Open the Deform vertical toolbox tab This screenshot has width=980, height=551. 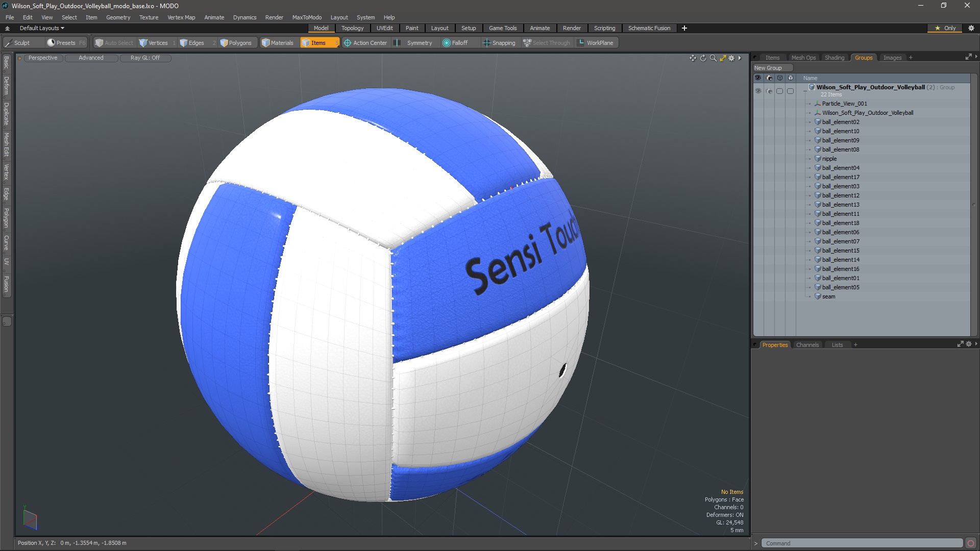coord(7,86)
